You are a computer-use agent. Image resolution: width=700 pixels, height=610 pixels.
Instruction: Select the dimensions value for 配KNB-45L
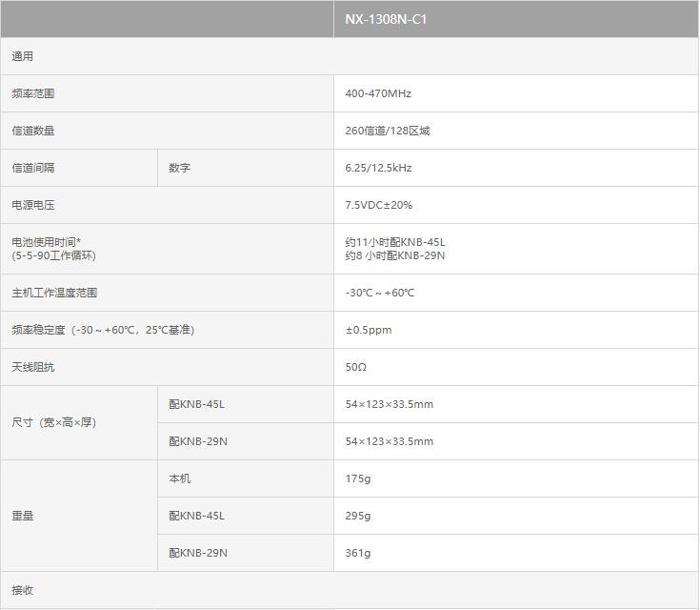389,404
